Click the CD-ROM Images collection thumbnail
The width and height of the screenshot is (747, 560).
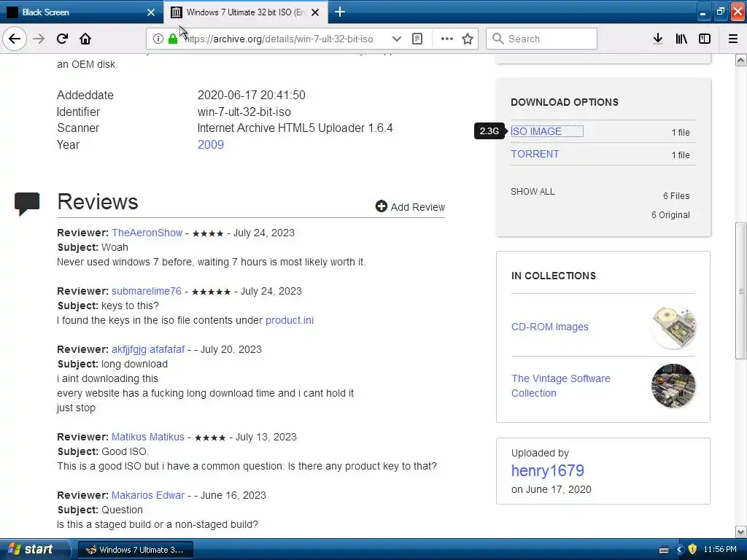pos(673,327)
